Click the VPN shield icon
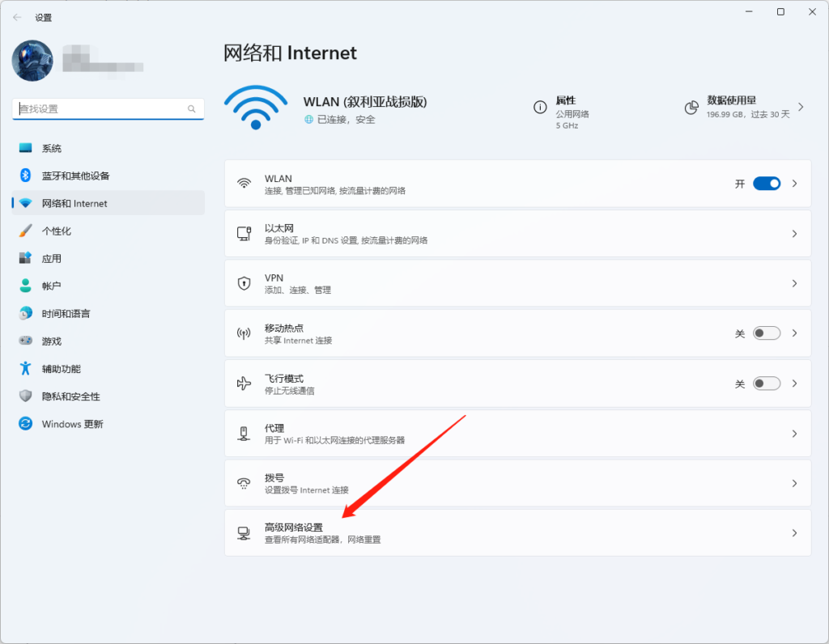The height and width of the screenshot is (644, 829). (244, 283)
